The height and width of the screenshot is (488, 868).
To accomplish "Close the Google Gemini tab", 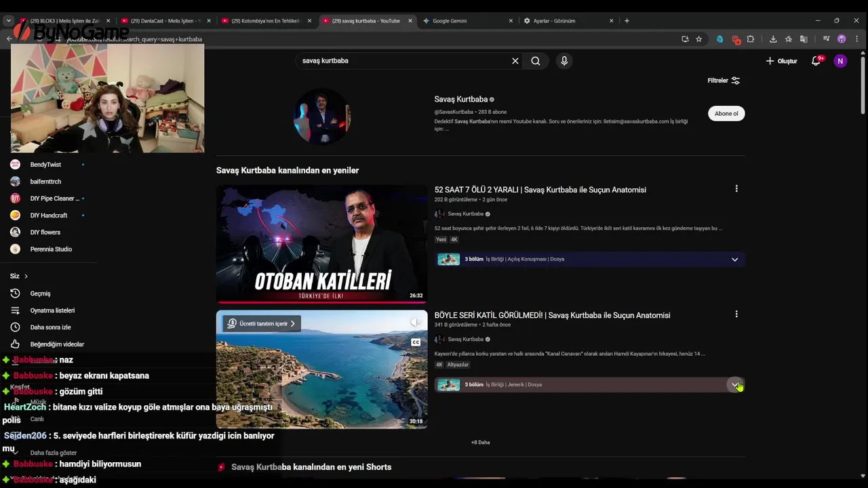I will point(511,21).
